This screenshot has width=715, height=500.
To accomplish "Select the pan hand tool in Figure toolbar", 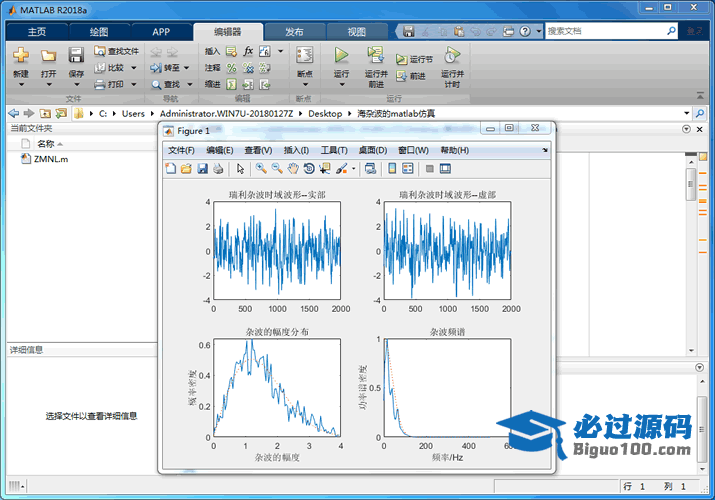I will tap(293, 169).
